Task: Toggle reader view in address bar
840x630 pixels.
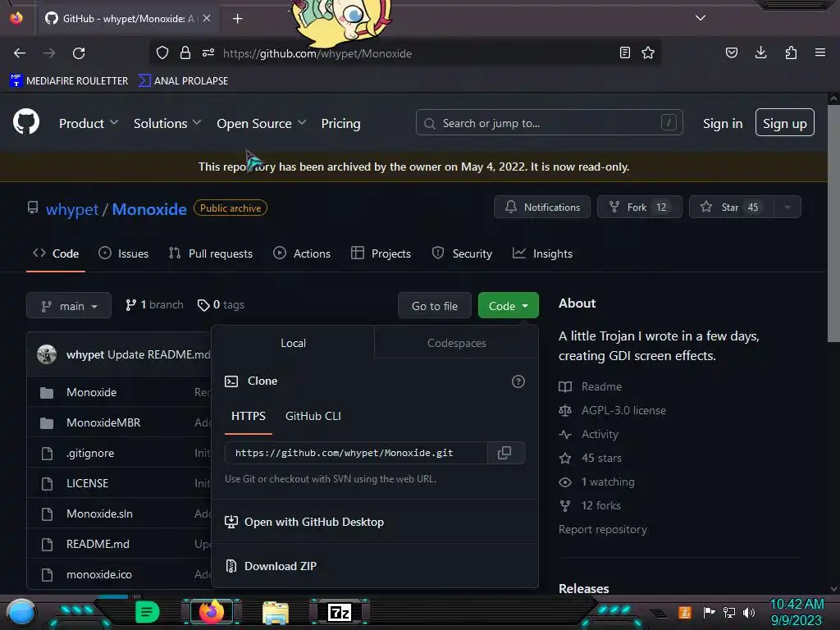Action: click(x=624, y=52)
